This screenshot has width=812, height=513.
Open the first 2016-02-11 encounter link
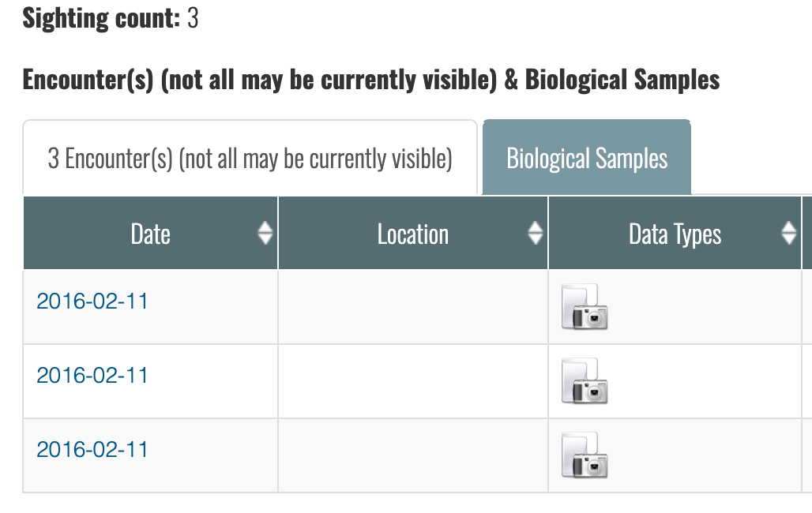tap(92, 301)
